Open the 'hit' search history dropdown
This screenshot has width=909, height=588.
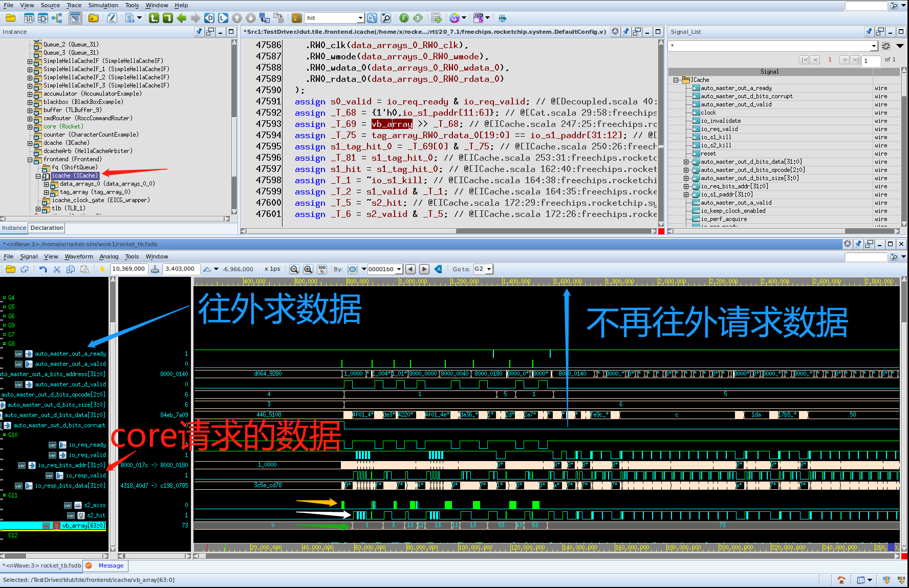coord(360,18)
